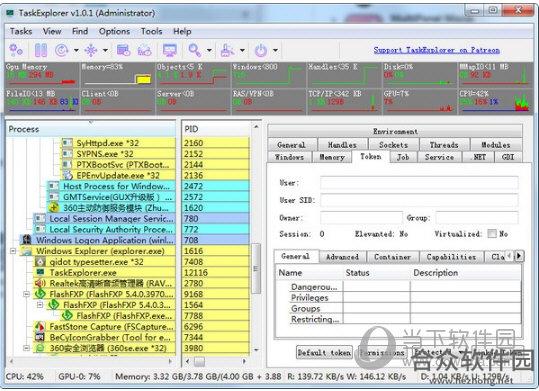Toggle the Virtualized checkbox
The height and width of the screenshot is (391, 539).
tap(492, 233)
